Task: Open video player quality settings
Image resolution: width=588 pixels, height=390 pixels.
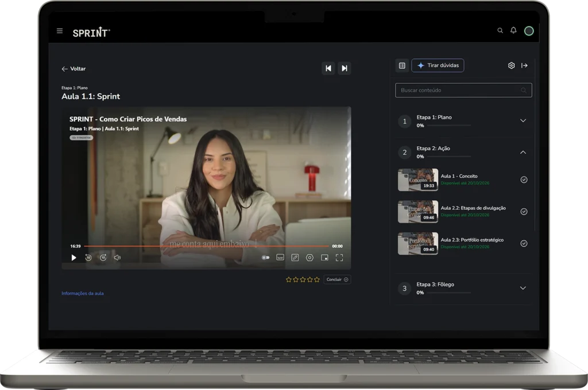Action: (x=310, y=258)
